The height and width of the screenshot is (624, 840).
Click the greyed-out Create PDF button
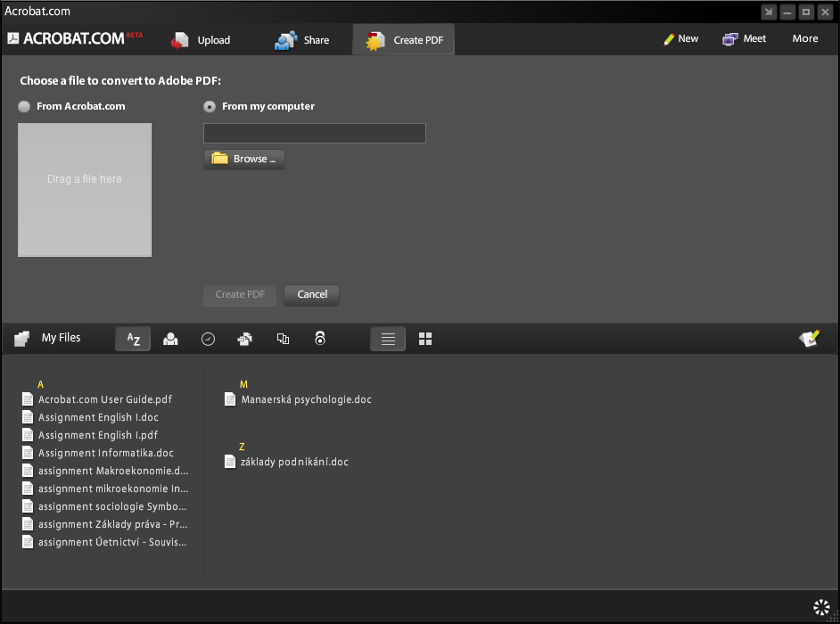point(240,294)
